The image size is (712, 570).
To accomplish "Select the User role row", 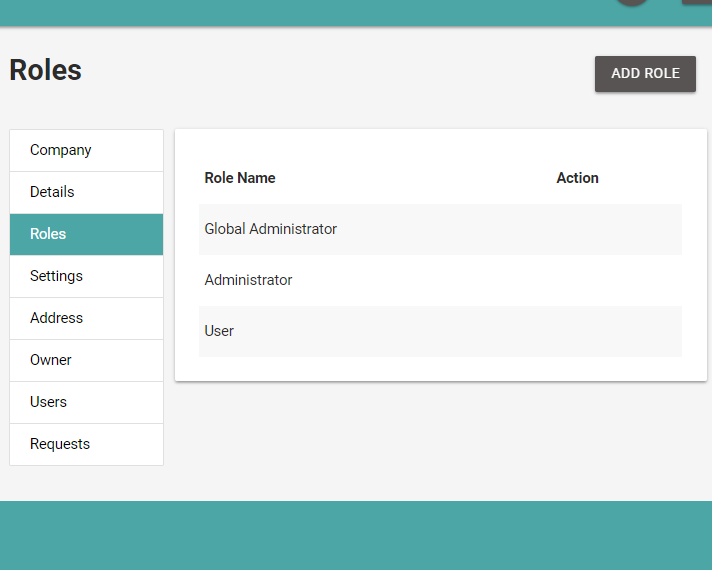I will (x=219, y=331).
